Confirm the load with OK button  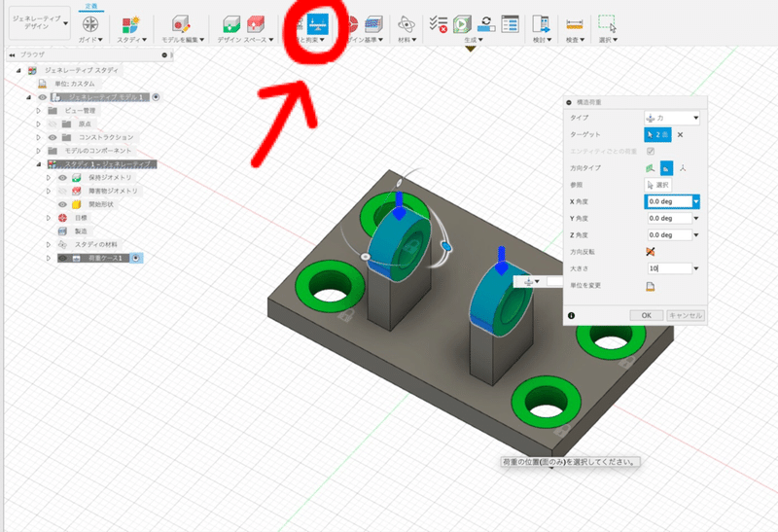(646, 316)
